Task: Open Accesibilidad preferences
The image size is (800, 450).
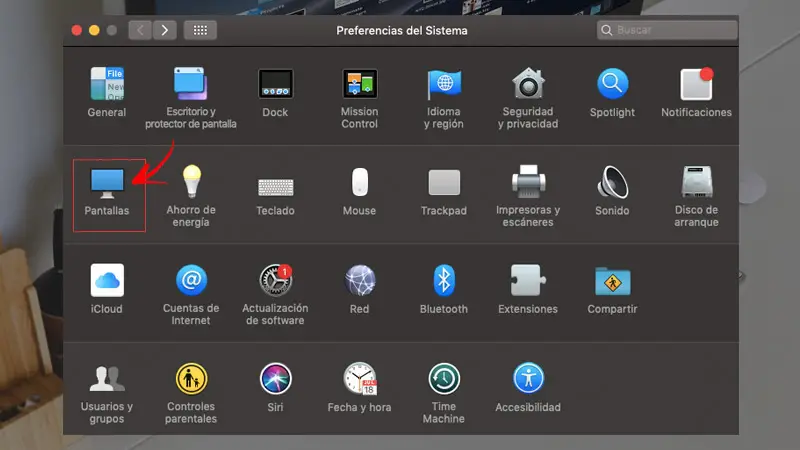Action: [x=528, y=388]
